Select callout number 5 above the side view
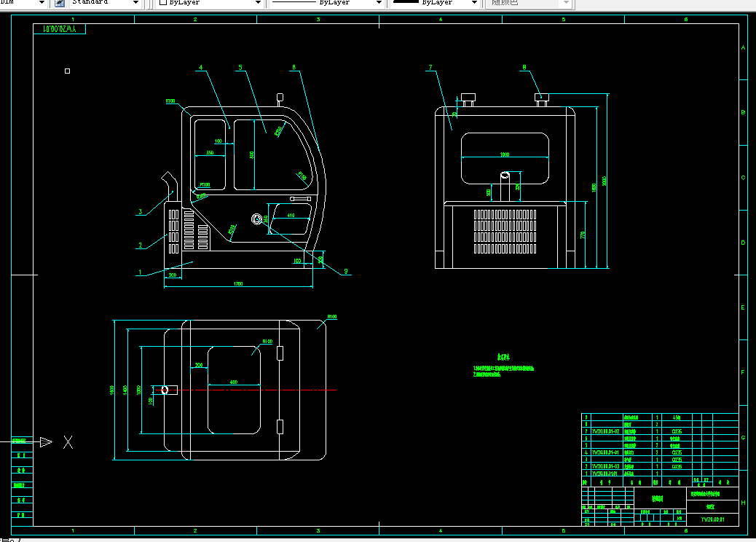Image resolution: width=756 pixels, height=542 pixels. tap(240, 68)
